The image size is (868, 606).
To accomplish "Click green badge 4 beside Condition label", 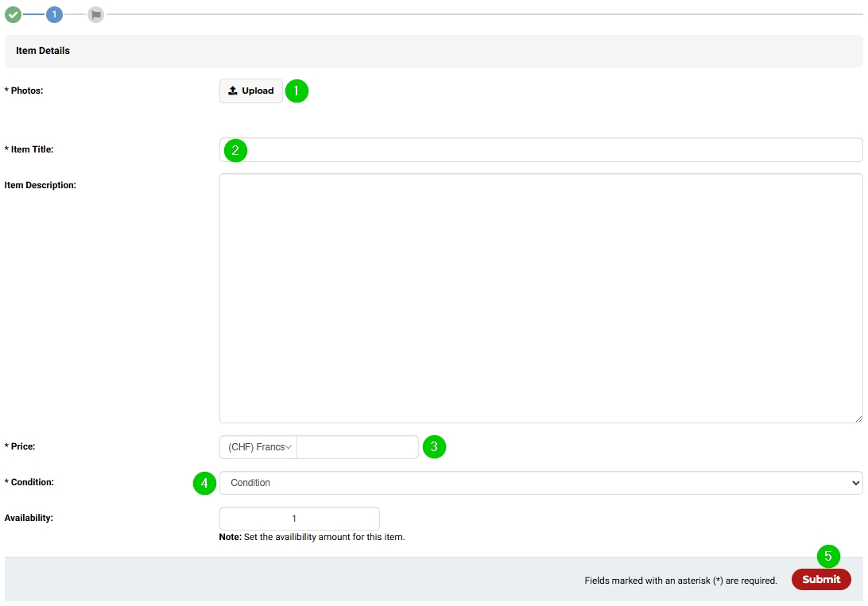I will [206, 482].
